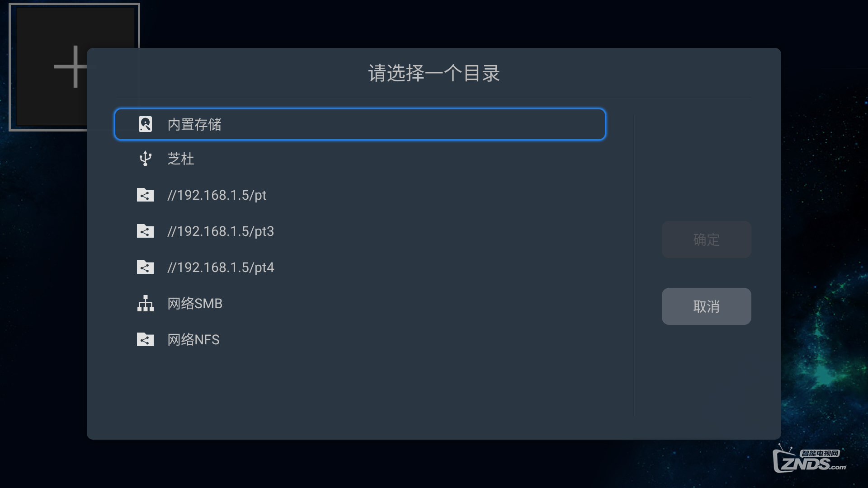Click the share folder icon for //192.168.1.5/pt3

point(145,231)
